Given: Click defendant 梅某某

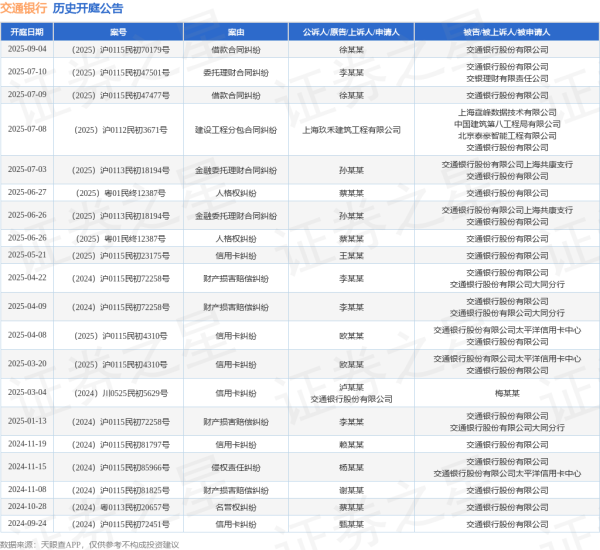Looking at the screenshot, I should (507, 393).
